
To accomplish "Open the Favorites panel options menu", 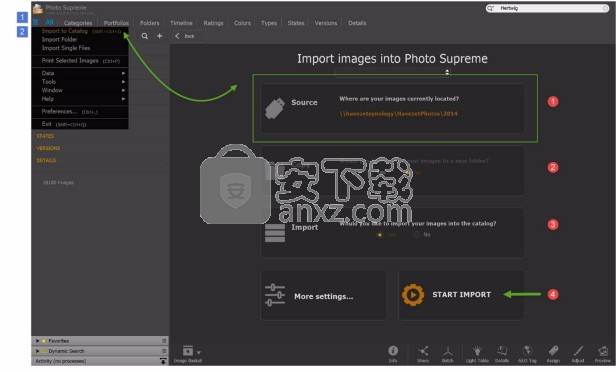I will click(x=164, y=341).
